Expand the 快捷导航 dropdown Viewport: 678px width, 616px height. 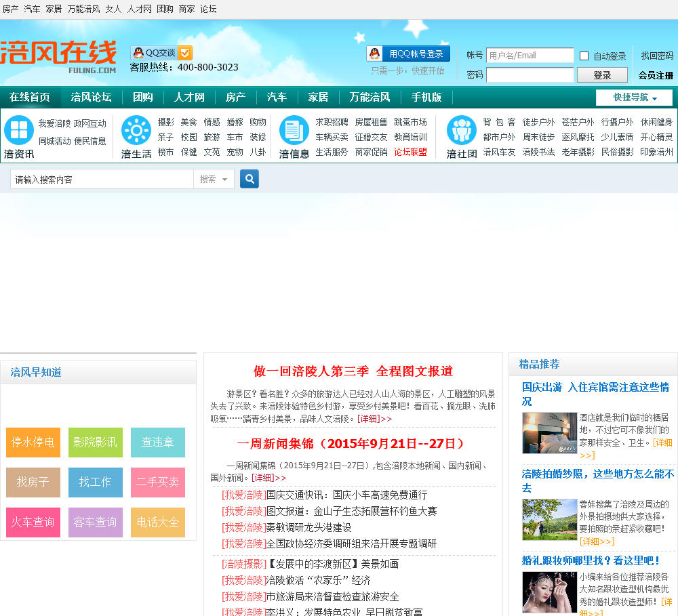coord(634,98)
